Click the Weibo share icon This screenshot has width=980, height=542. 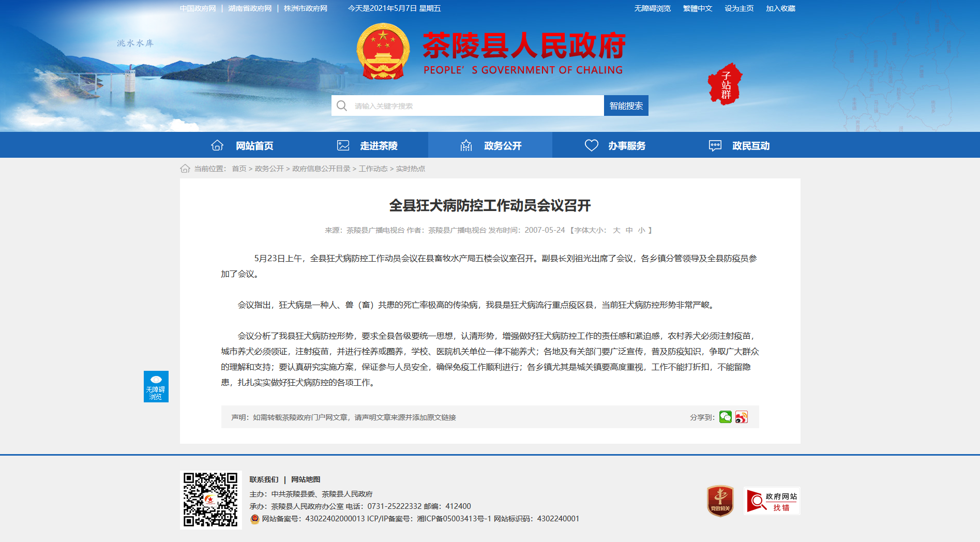click(x=742, y=417)
